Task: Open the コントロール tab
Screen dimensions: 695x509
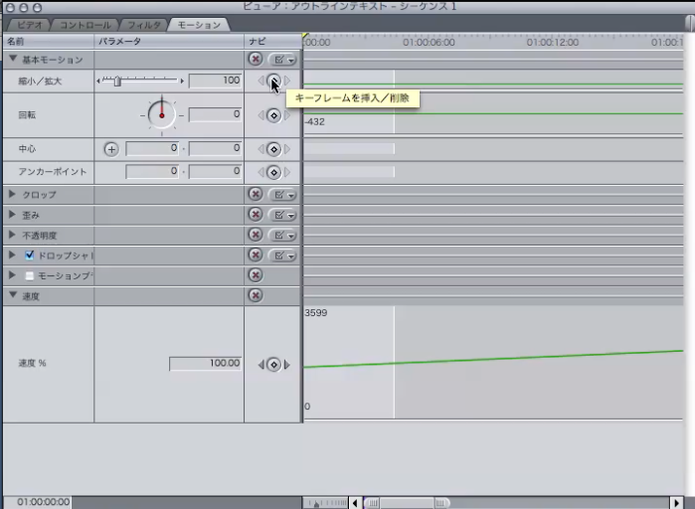Action: [x=85, y=25]
